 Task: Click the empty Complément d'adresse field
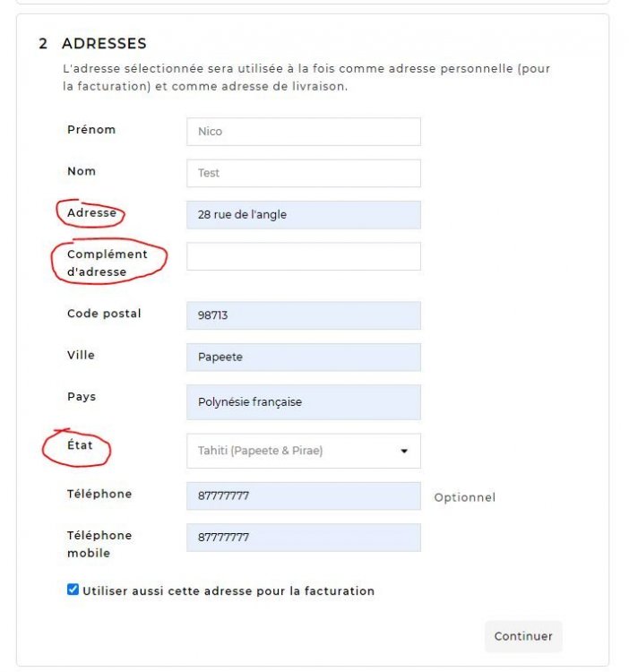point(303,256)
